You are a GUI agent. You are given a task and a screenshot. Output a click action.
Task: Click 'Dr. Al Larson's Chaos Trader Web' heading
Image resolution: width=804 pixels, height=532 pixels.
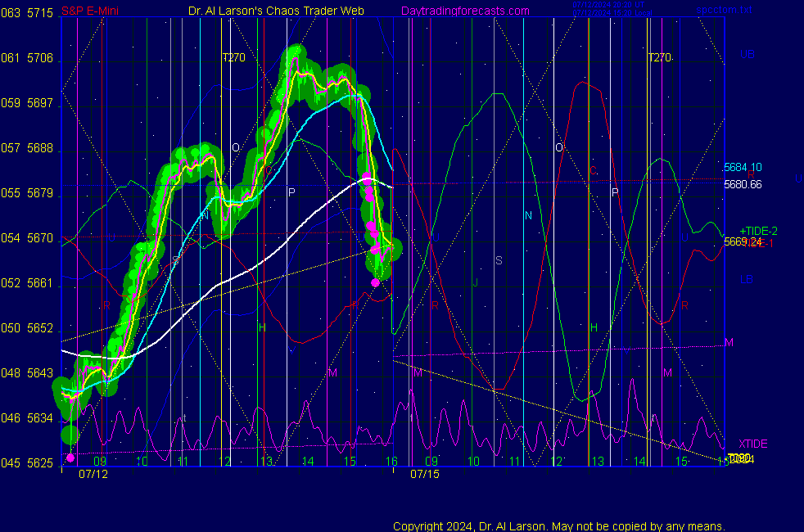(276, 11)
